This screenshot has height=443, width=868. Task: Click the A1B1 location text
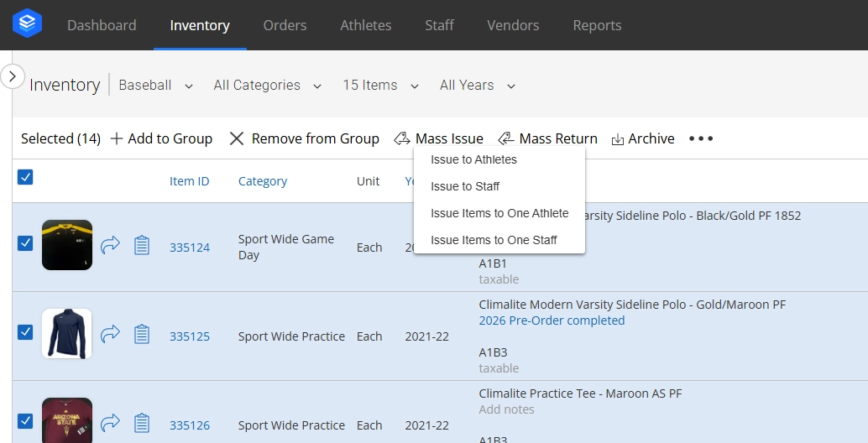point(493,263)
